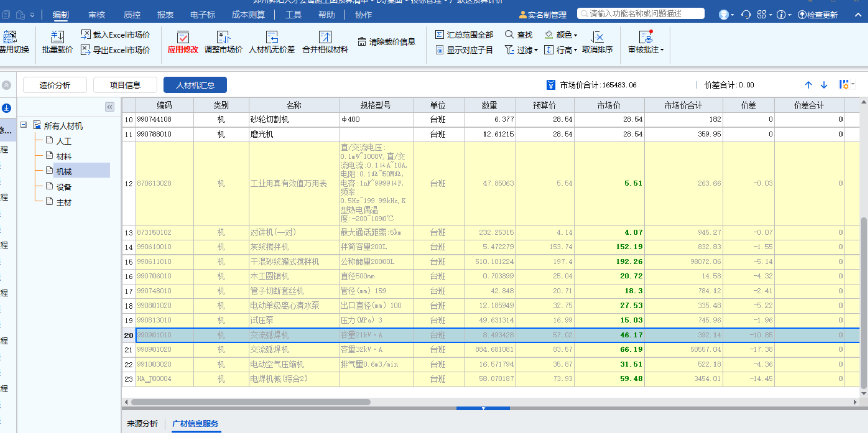Screen dimensions: 868x433
Task: Click 载入Excel市场价
Action: coord(115,35)
